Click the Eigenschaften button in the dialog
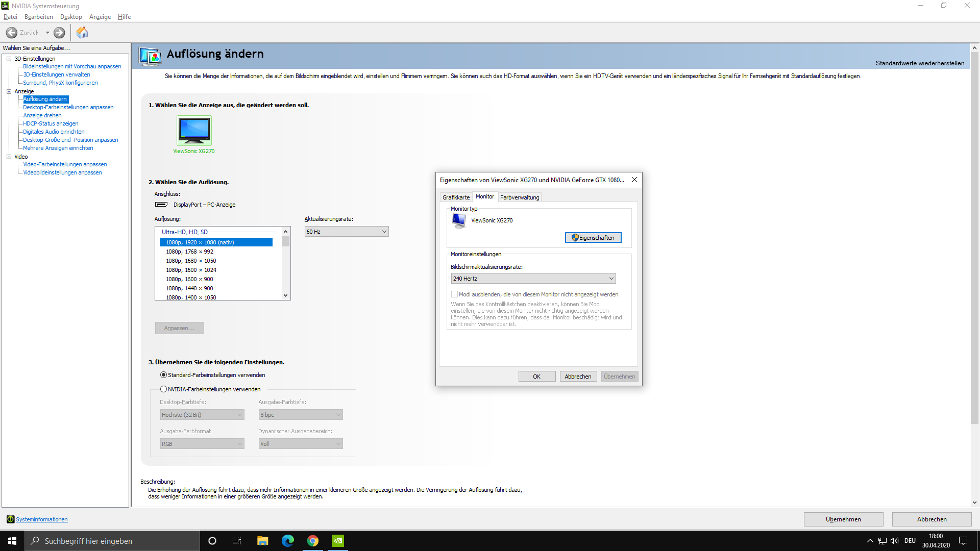This screenshot has height=551, width=980. coord(593,238)
